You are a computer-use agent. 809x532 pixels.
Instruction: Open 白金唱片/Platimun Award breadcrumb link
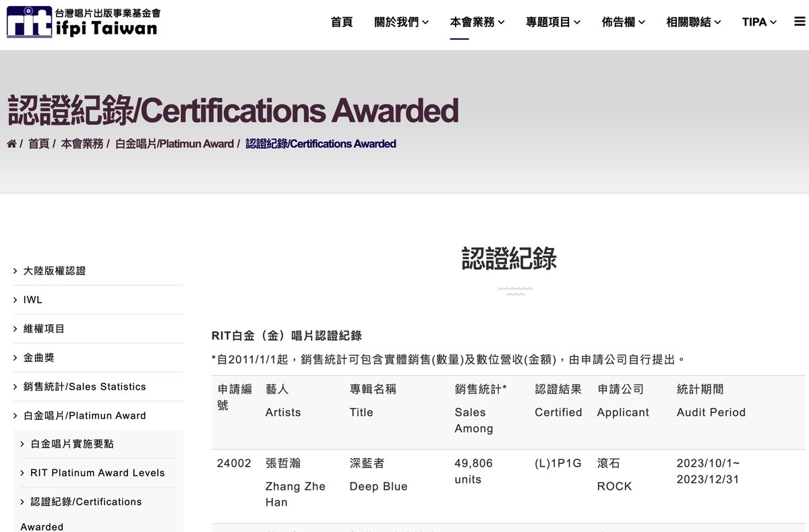(x=175, y=144)
